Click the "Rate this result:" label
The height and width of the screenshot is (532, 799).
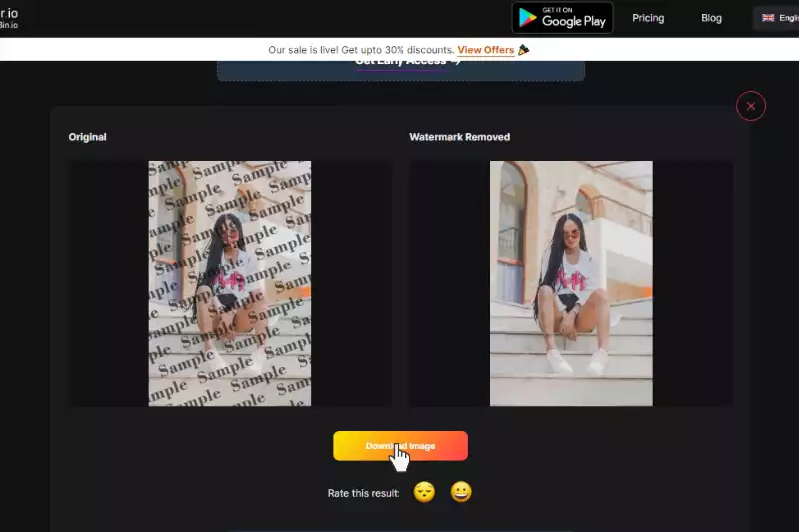click(364, 493)
